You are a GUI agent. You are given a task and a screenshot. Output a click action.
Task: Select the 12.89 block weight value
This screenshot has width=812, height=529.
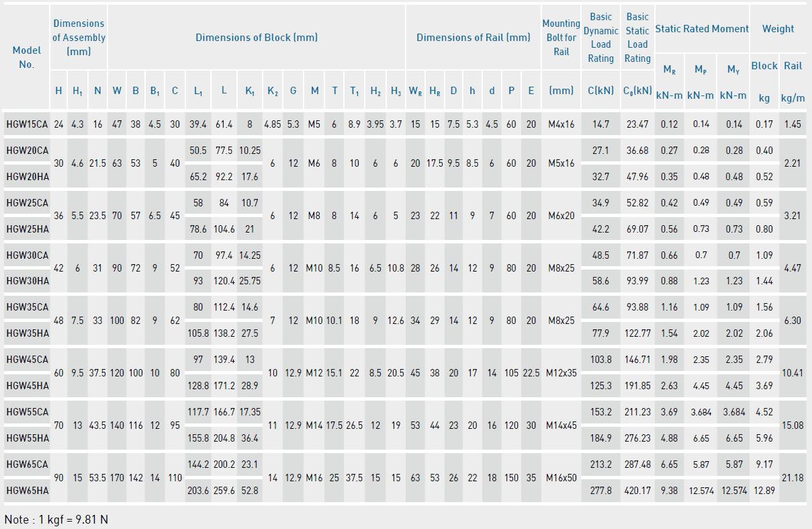click(764, 491)
